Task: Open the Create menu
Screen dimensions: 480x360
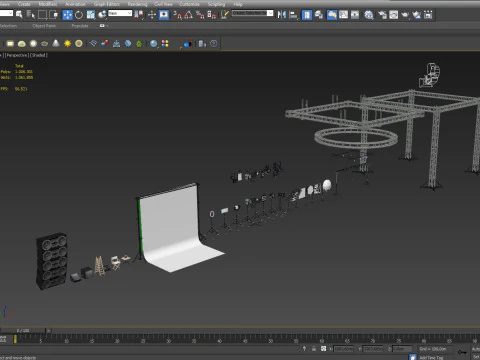Action: click(x=24, y=4)
